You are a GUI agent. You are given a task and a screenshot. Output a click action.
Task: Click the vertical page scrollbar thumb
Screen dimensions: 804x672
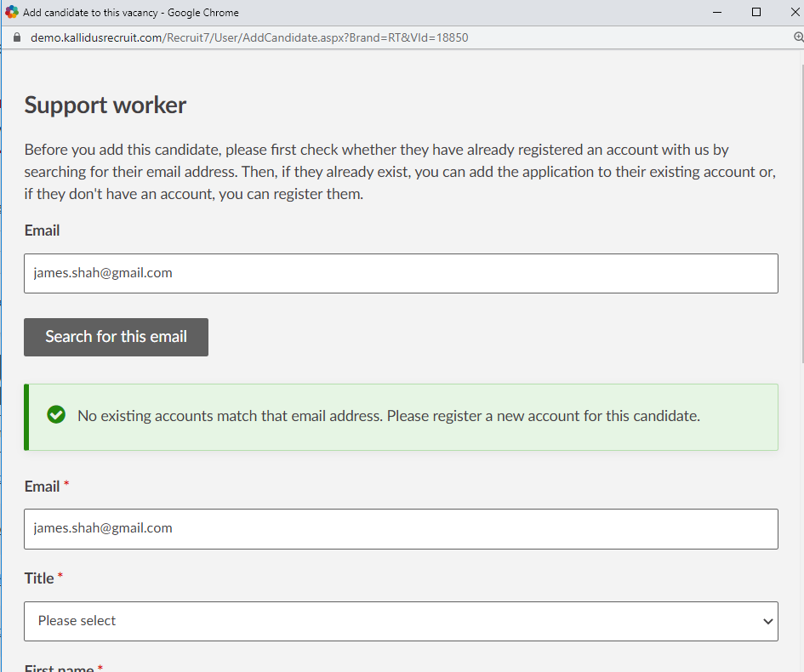click(801, 213)
